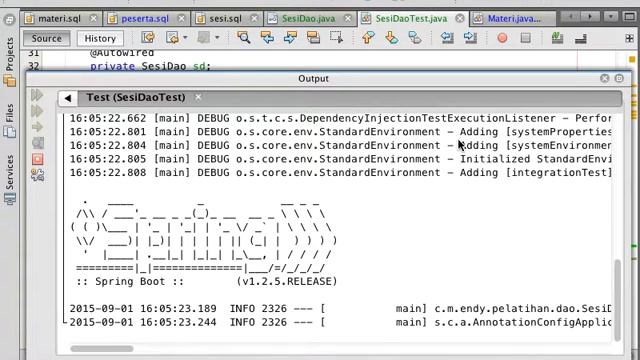Toggle Rectangular Selection icon
Screen dimensions: 640x360
click(337, 38)
